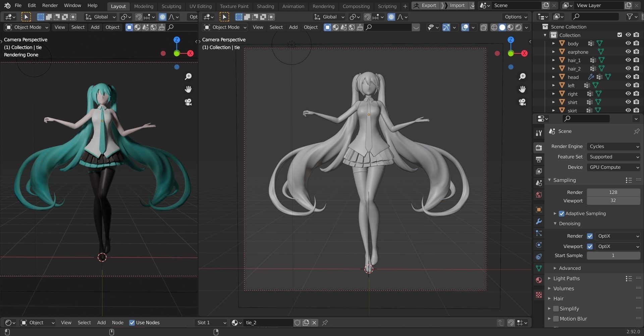644x336 pixels.
Task: Switch right viewport to rendered shading
Action: click(x=518, y=28)
